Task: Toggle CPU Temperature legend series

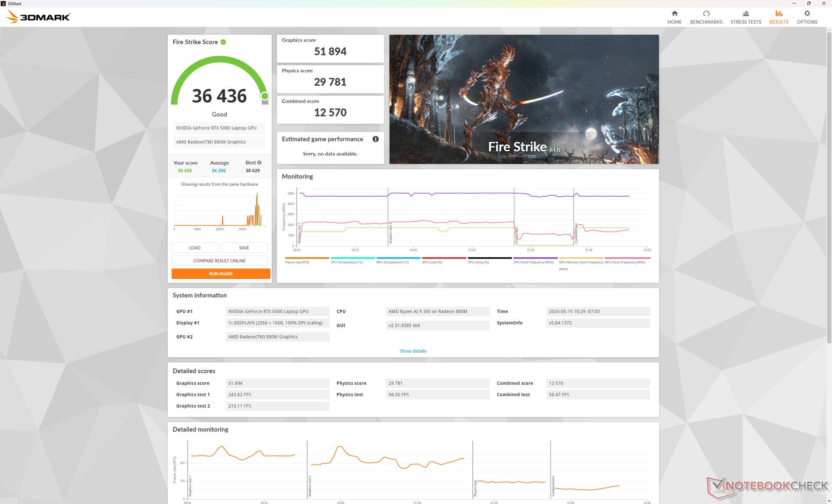Action: pyautogui.click(x=347, y=262)
